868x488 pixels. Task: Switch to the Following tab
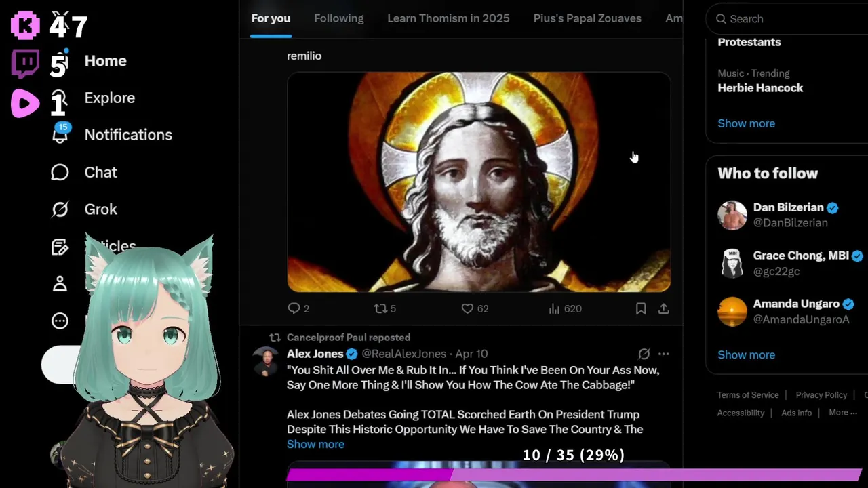pos(338,18)
